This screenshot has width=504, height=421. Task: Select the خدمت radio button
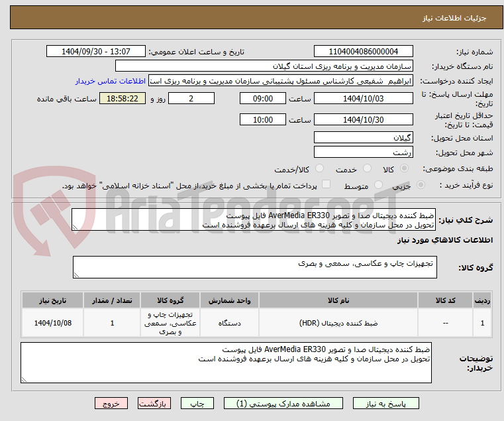point(367,168)
